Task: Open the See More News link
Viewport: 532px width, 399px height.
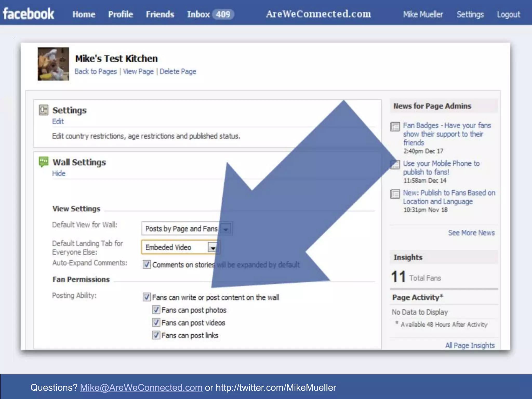Action: pyautogui.click(x=471, y=233)
